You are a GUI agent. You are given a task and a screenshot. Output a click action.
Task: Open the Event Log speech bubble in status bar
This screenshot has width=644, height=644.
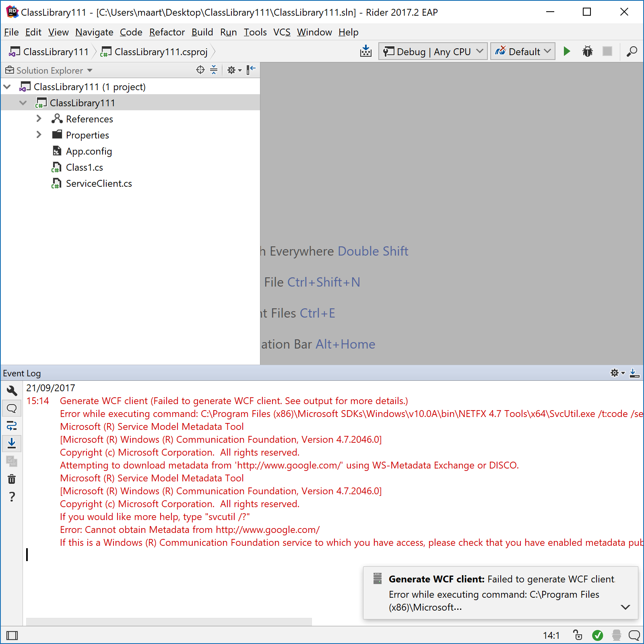coord(634,636)
